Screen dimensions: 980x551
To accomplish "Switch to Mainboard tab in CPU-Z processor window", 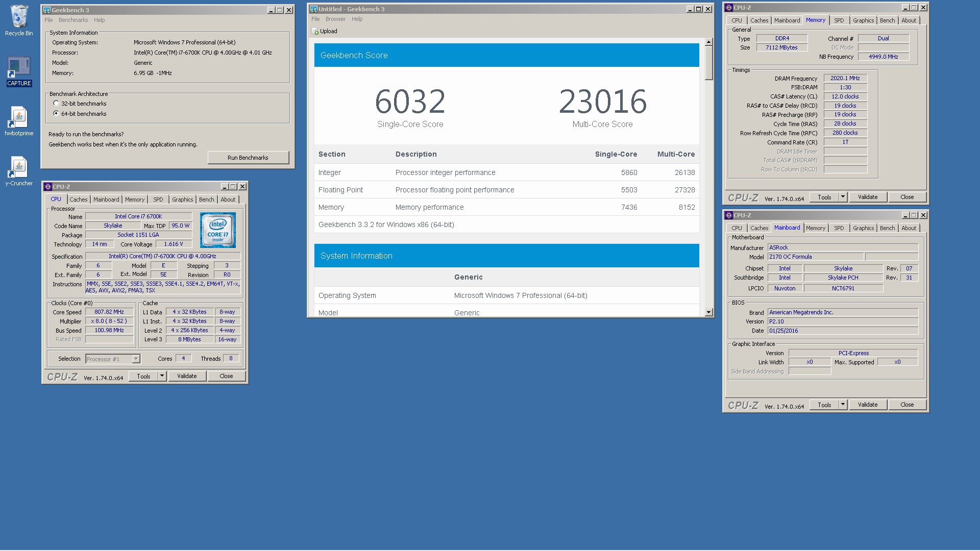I will 106,199.
